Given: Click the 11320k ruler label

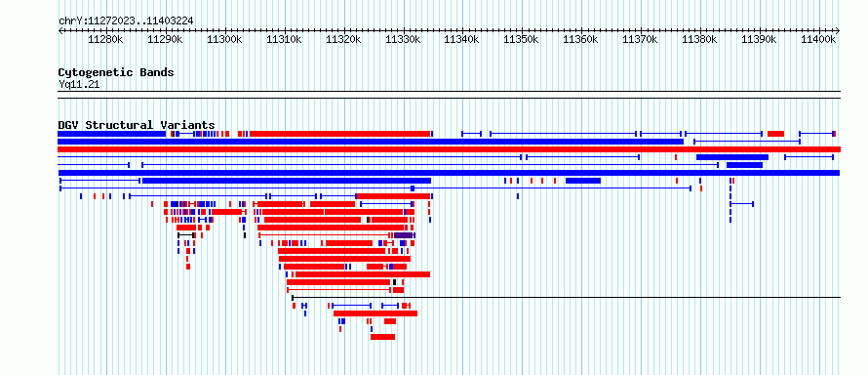Looking at the screenshot, I should pyautogui.click(x=343, y=40).
